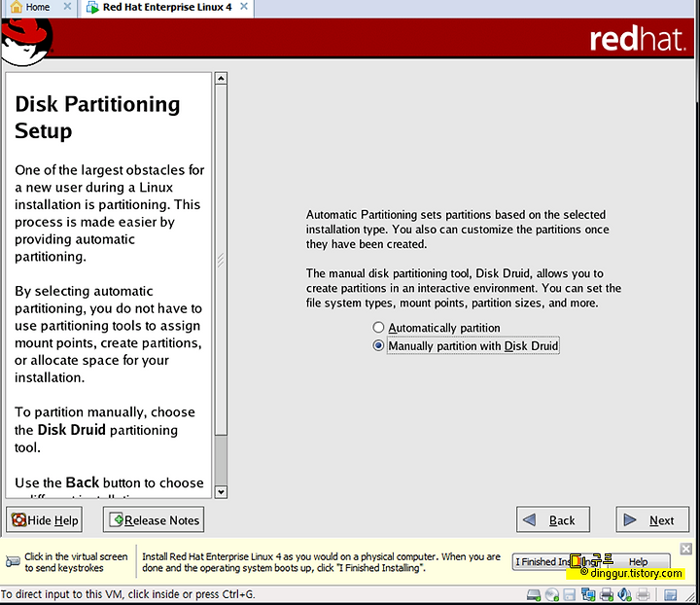The image size is (700, 605).
Task: Click the hard disk status icon
Action: [534, 595]
